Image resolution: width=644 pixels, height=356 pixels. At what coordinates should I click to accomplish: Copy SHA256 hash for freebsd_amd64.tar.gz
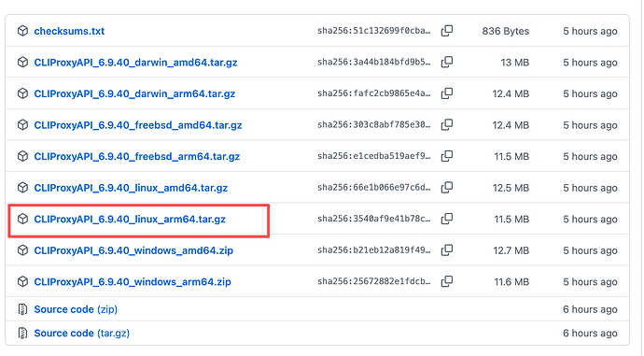pyautogui.click(x=447, y=125)
